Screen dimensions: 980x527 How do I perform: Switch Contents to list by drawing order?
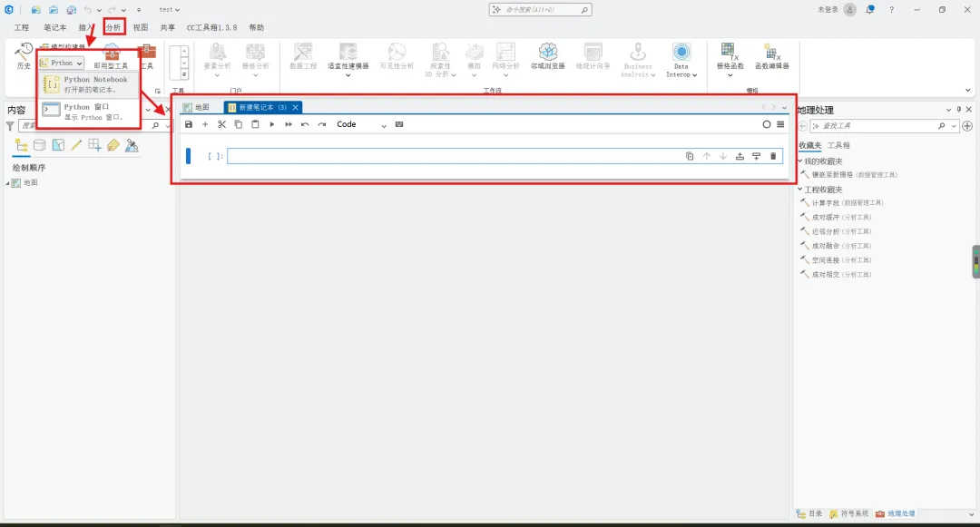21,145
